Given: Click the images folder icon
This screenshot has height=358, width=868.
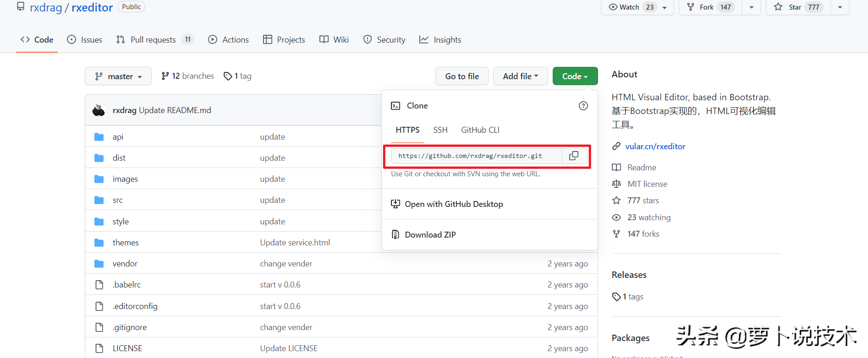Looking at the screenshot, I should point(99,179).
